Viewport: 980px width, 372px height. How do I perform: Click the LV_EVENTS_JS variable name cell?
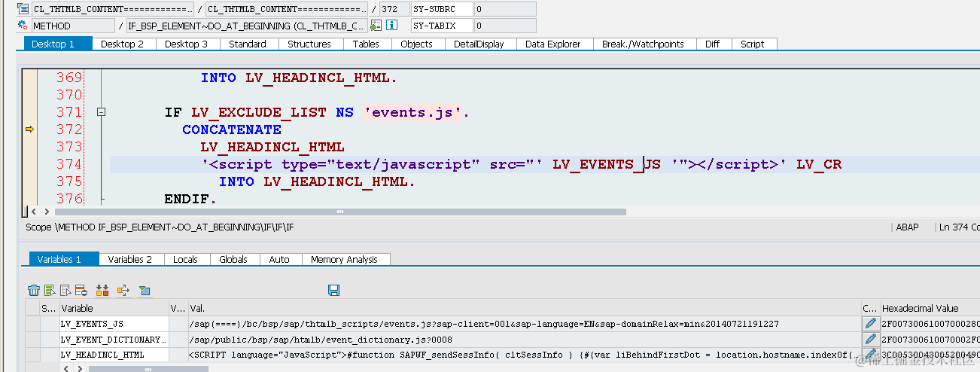(114, 324)
